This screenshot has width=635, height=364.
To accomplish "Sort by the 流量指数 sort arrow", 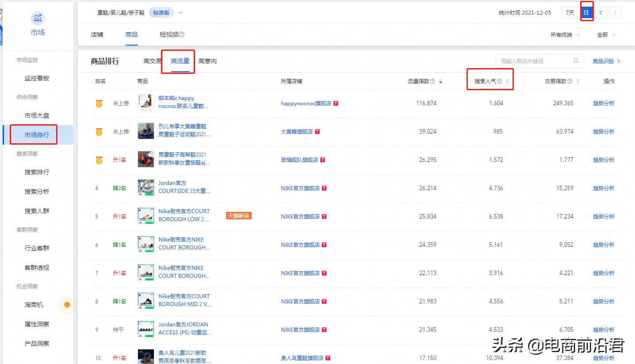I will pos(440,81).
